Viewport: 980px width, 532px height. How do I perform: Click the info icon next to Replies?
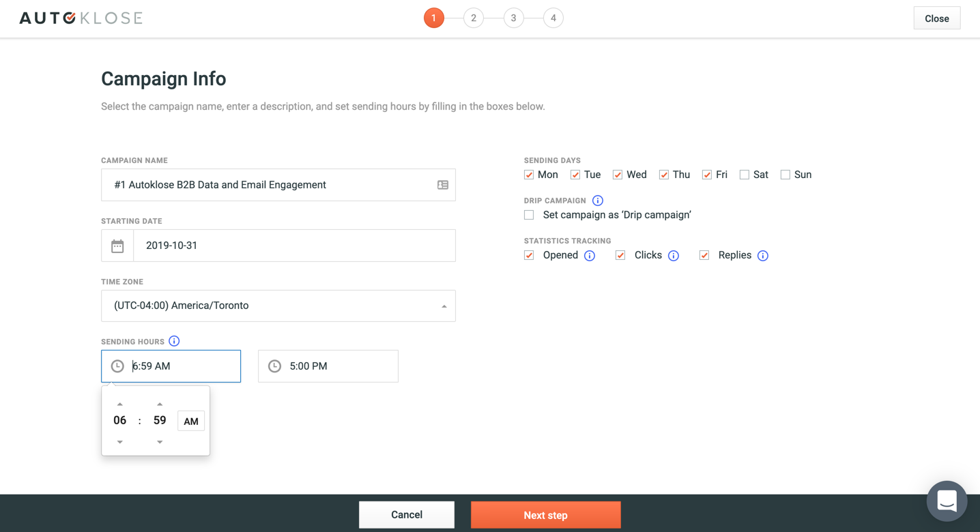coord(763,256)
